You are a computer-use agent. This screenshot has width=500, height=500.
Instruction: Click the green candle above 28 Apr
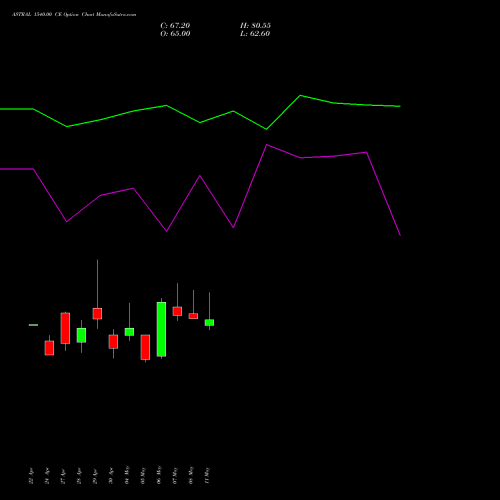pos(81,335)
